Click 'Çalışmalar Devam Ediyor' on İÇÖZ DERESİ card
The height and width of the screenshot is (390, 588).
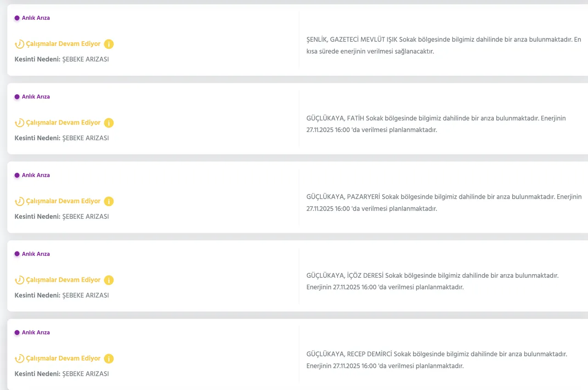(x=63, y=280)
